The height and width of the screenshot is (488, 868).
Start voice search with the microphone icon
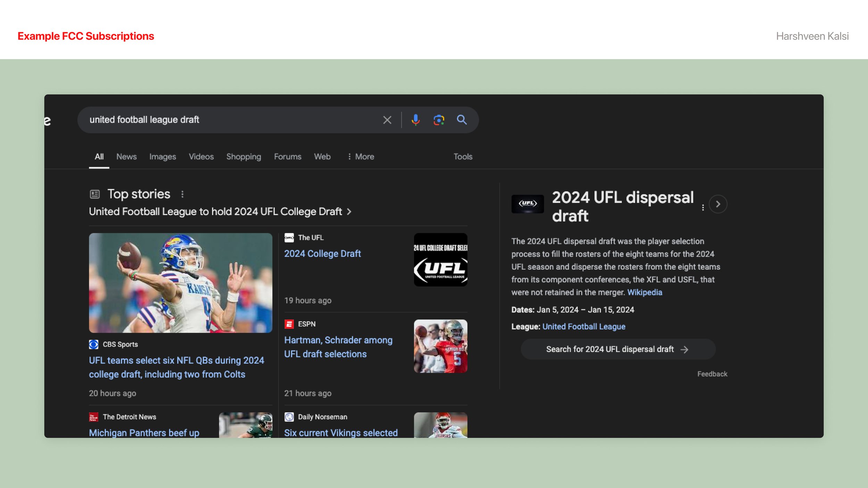point(415,120)
